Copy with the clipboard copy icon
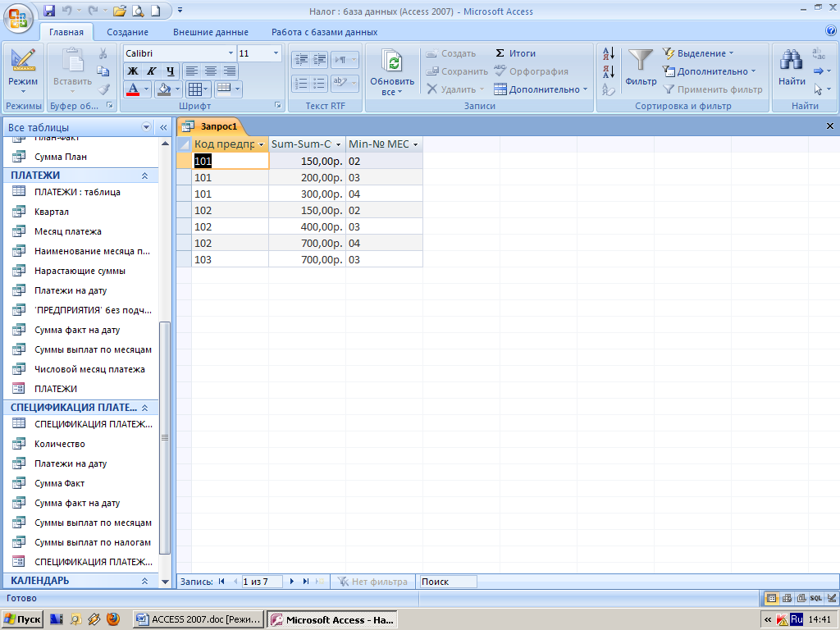The height and width of the screenshot is (630, 840). 103,71
